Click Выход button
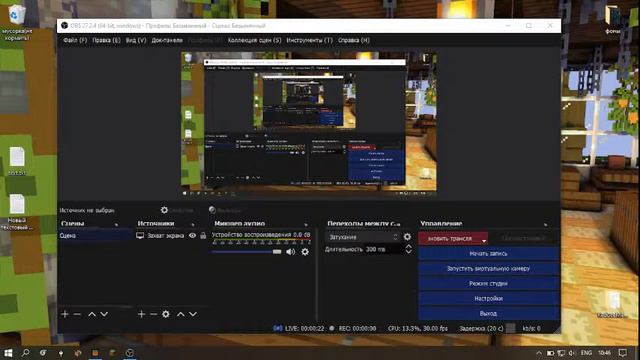 [x=488, y=313]
